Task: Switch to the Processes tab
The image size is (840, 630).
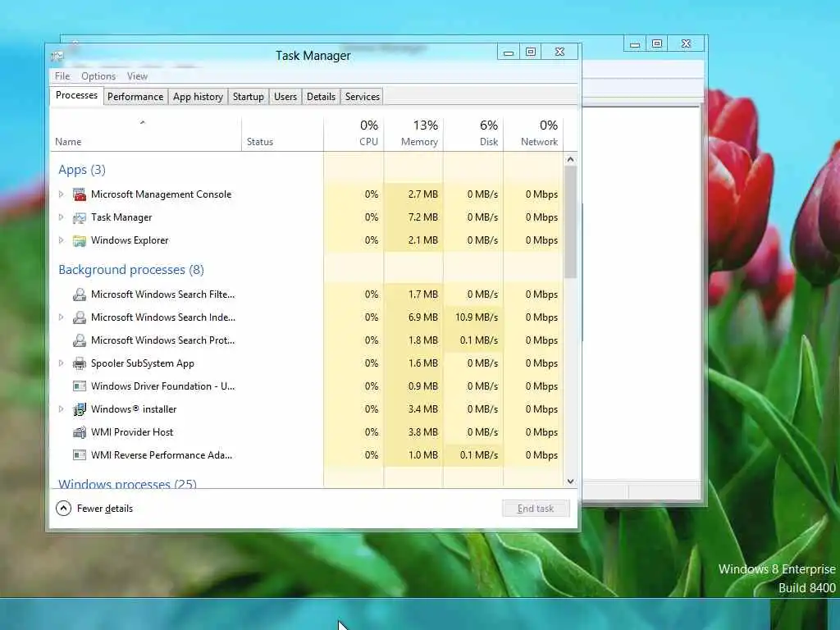Action: tap(76, 95)
